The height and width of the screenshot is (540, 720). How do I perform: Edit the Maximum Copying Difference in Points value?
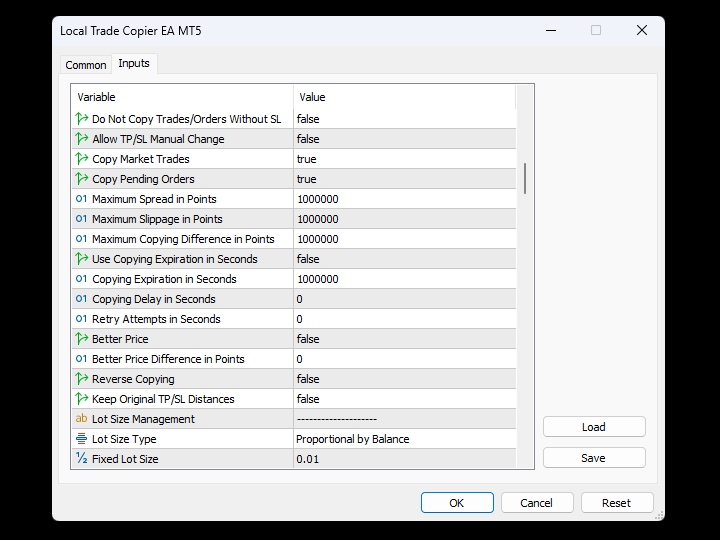click(405, 239)
